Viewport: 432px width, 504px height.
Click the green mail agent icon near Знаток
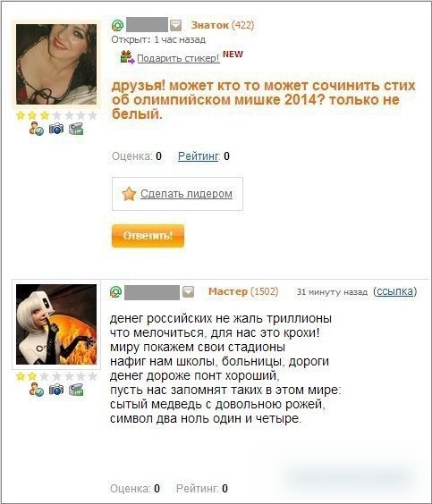117,25
